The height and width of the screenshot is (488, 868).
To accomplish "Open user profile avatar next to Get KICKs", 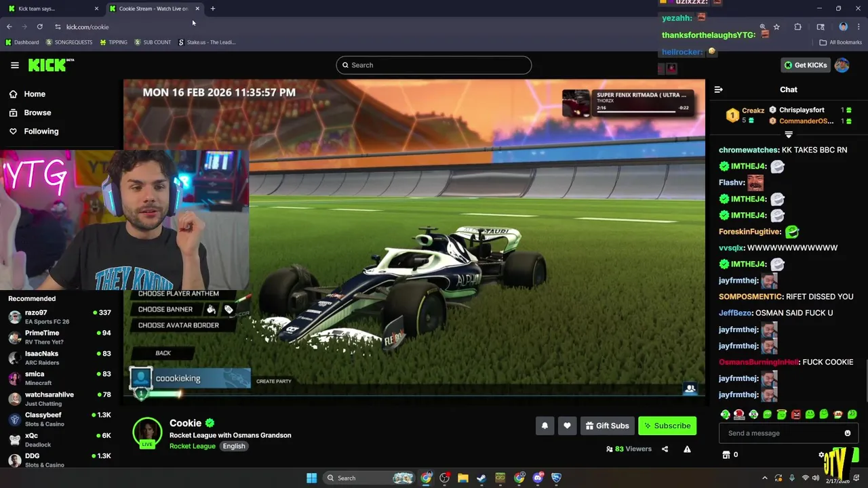I will coord(842,65).
